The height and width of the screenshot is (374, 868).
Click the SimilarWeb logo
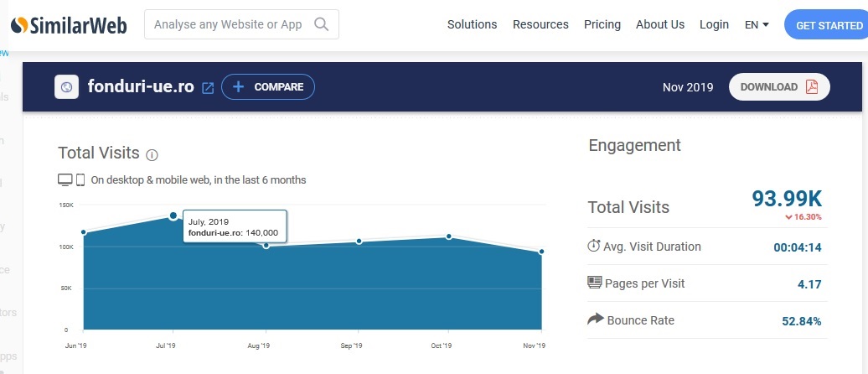point(69,25)
